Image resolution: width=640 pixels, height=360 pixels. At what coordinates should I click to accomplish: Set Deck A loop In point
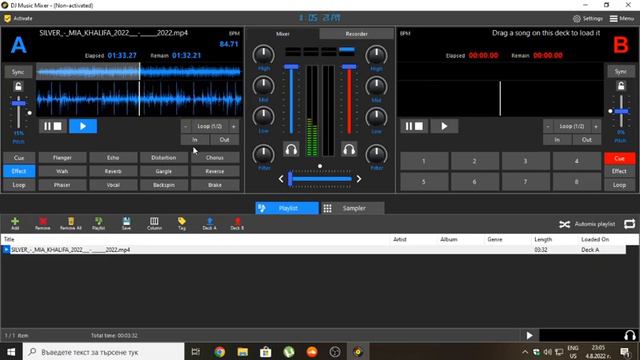[x=195, y=140]
